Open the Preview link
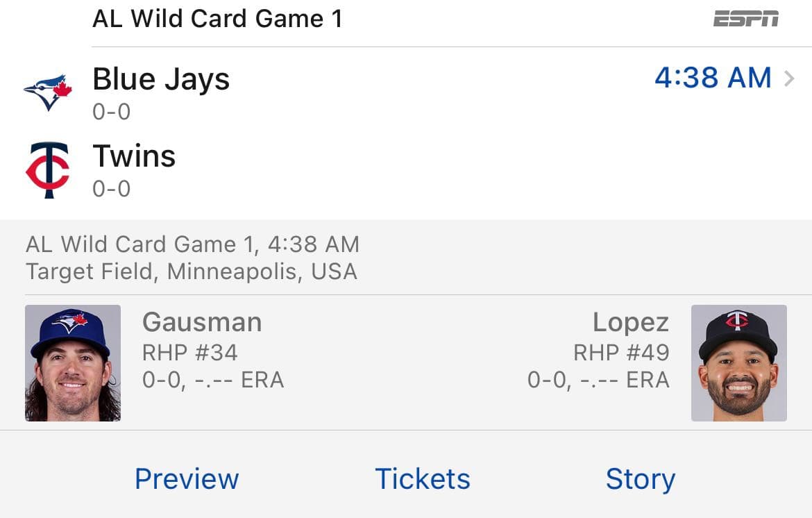812x518 pixels. click(x=187, y=478)
